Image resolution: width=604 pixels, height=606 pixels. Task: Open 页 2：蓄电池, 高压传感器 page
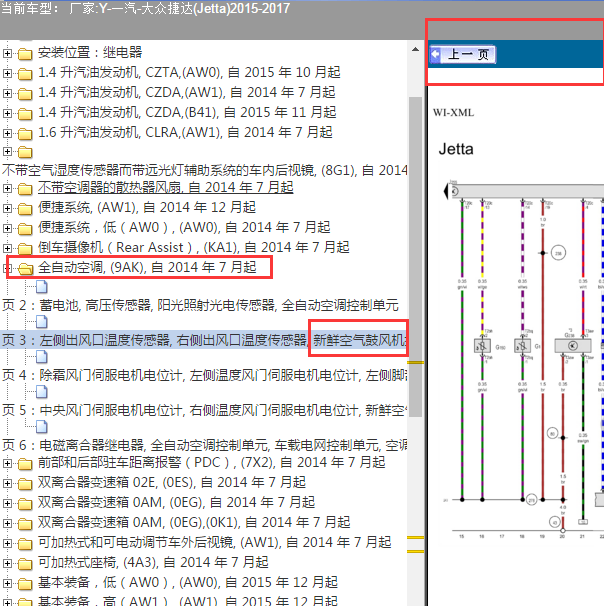(x=200, y=305)
